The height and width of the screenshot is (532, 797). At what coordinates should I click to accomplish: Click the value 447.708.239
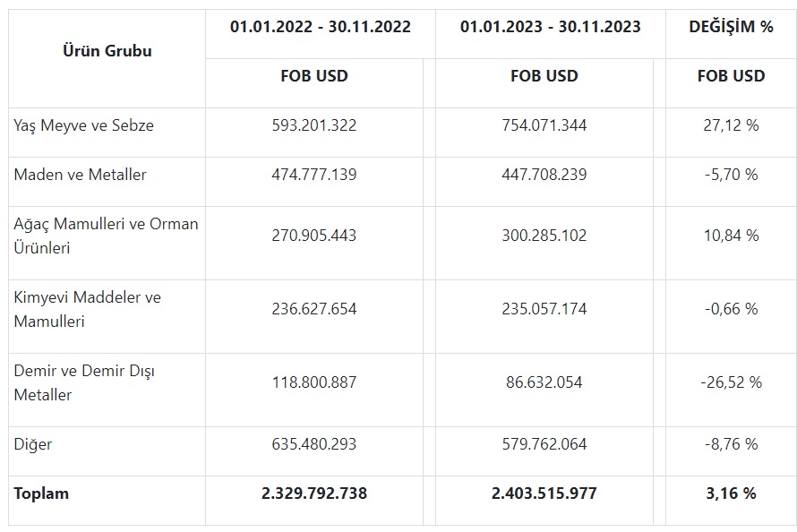[544, 175]
